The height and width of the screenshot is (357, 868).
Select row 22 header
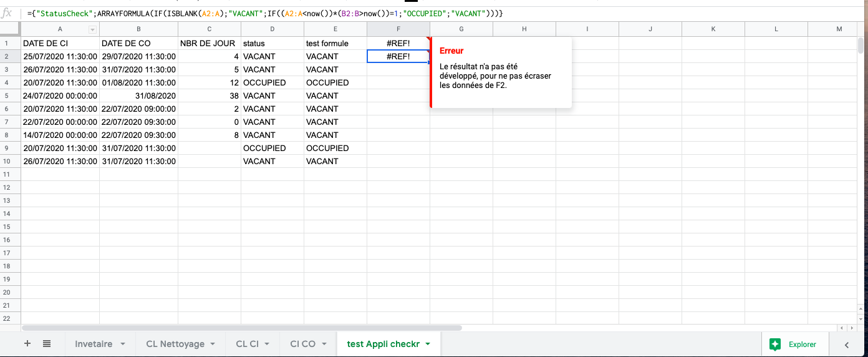[x=11, y=318]
